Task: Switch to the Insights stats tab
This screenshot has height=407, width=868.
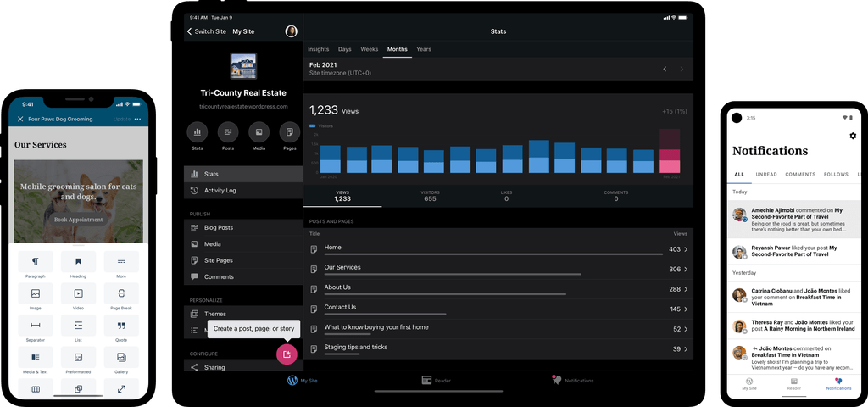Action: click(319, 49)
